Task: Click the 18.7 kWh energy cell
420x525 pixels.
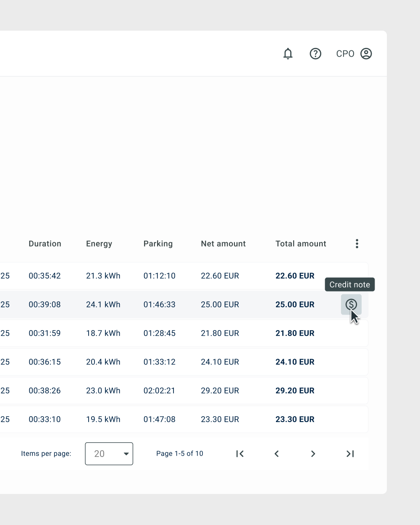Action: [103, 333]
